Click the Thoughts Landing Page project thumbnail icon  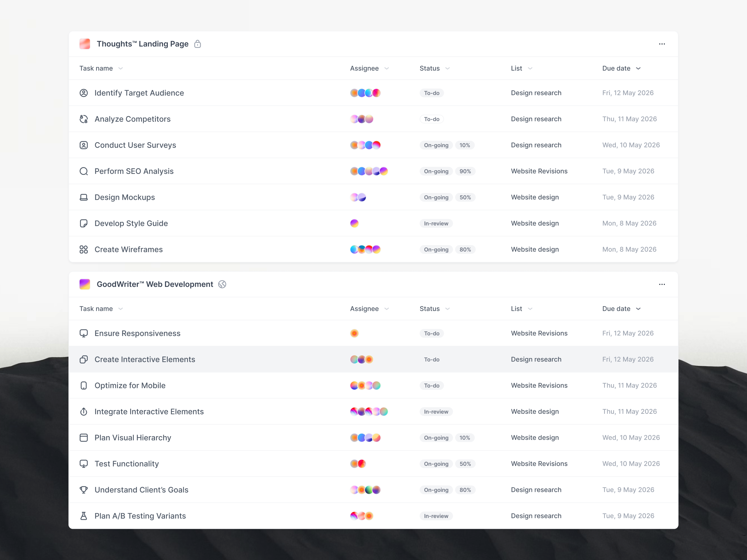click(x=84, y=44)
